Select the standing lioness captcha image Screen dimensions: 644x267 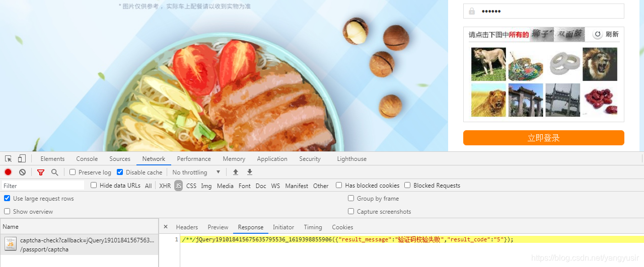488,64
